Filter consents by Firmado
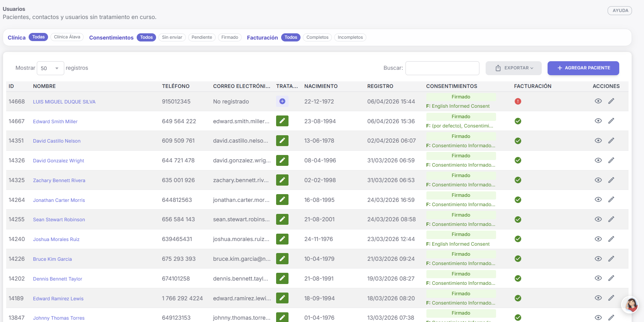The height and width of the screenshot is (322, 644). pyautogui.click(x=230, y=38)
